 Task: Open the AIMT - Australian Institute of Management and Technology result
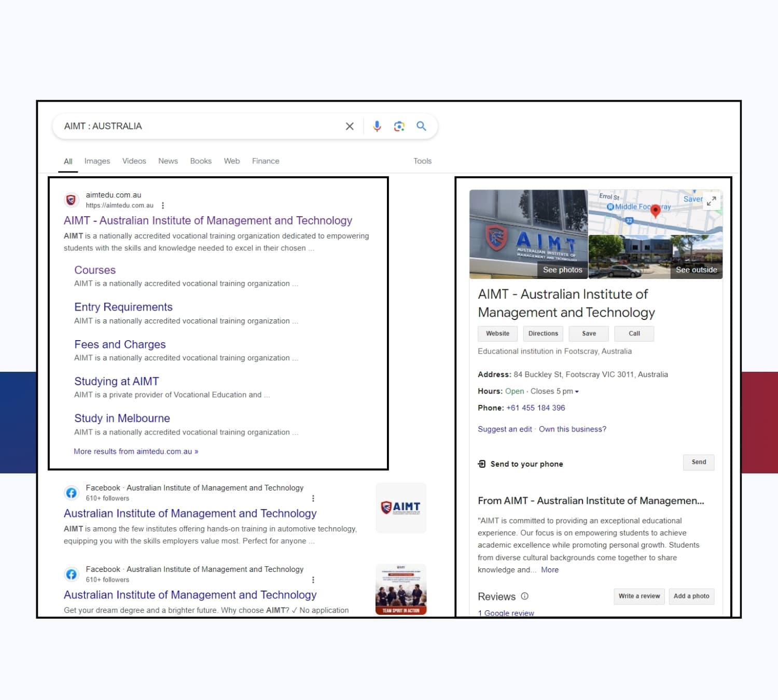[x=208, y=220]
